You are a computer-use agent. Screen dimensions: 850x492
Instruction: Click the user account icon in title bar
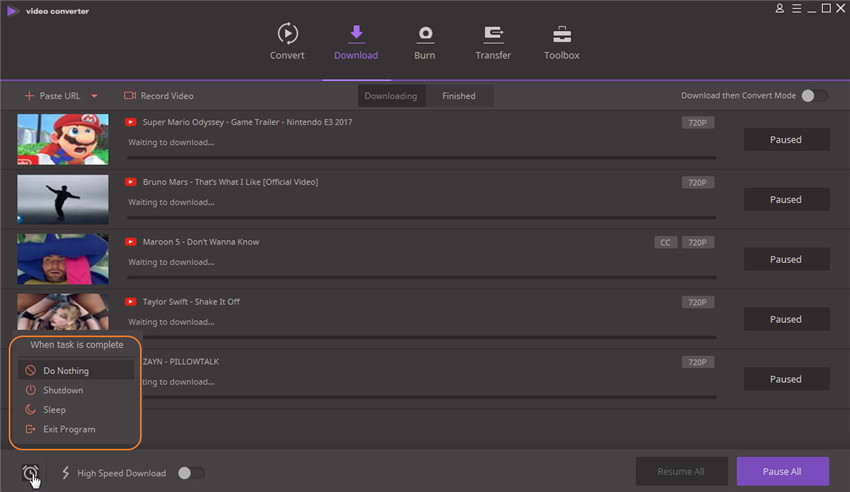(x=780, y=8)
